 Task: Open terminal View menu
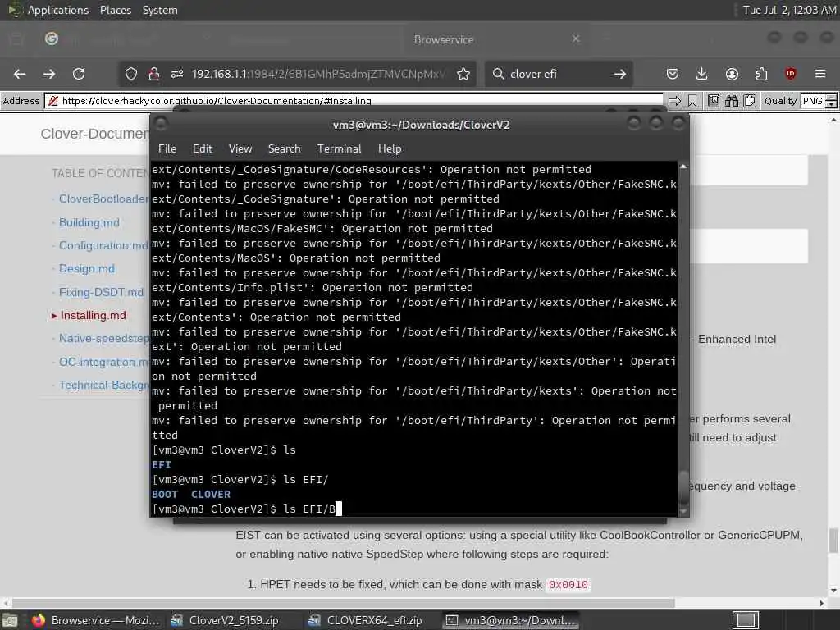pyautogui.click(x=240, y=149)
